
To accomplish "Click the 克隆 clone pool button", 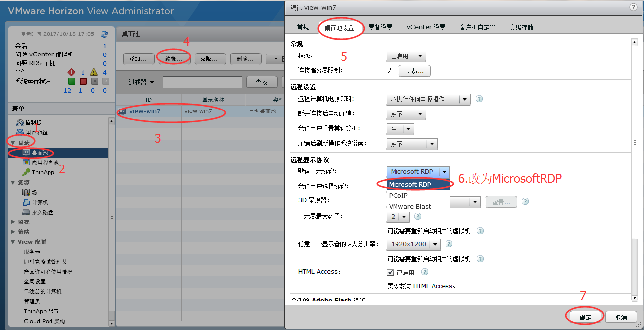I will pos(210,59).
